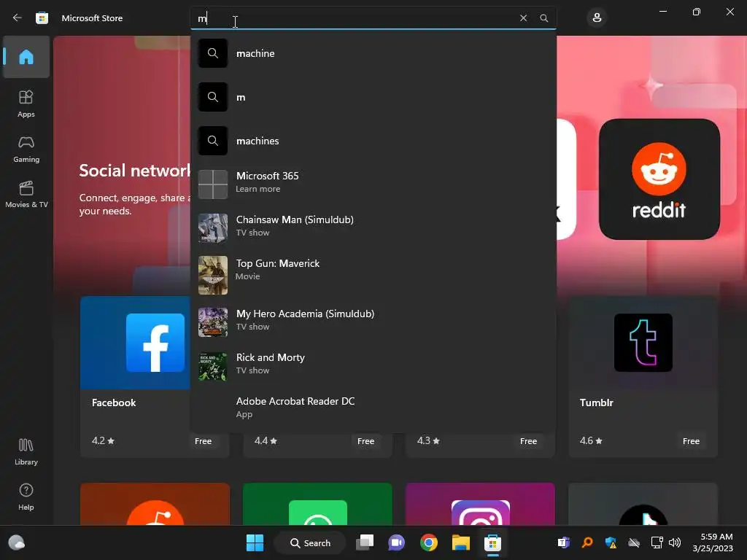Open the Home sidebar tab
This screenshot has height=560, width=747.
point(26,57)
